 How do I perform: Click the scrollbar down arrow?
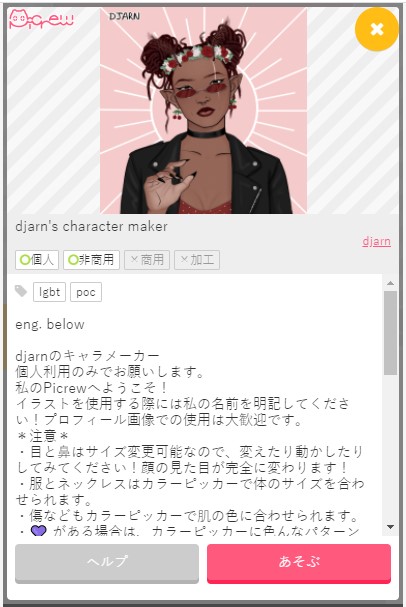[x=390, y=527]
